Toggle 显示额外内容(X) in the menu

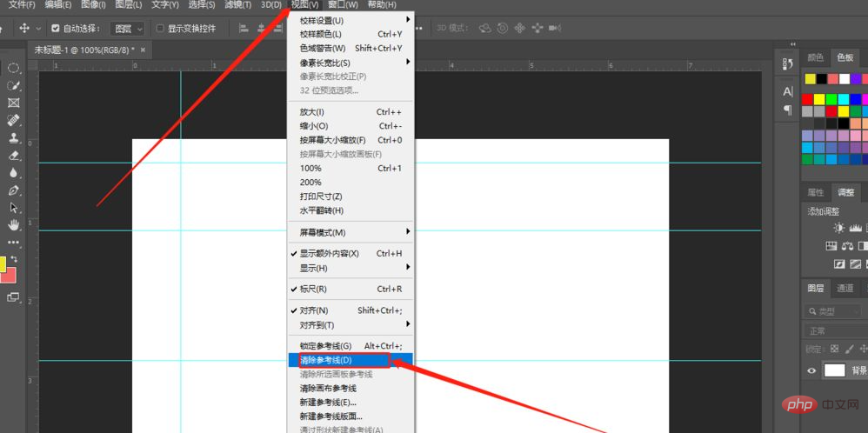pyautogui.click(x=351, y=254)
